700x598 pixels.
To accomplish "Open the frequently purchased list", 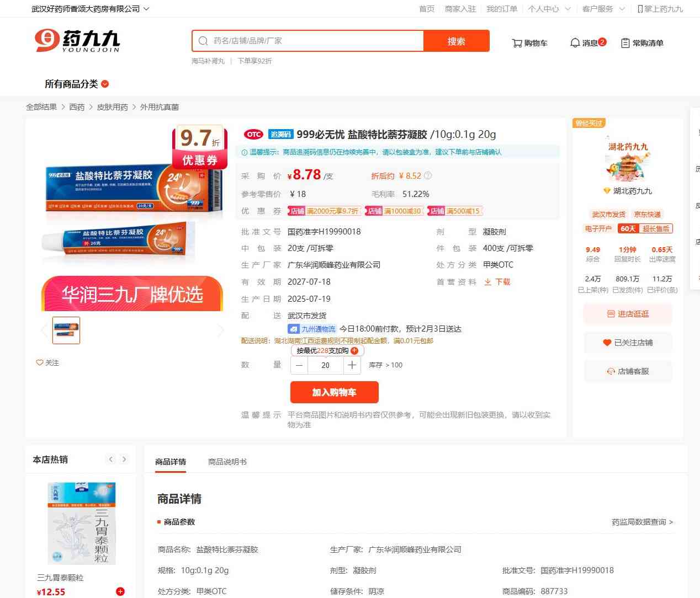I will tap(642, 43).
